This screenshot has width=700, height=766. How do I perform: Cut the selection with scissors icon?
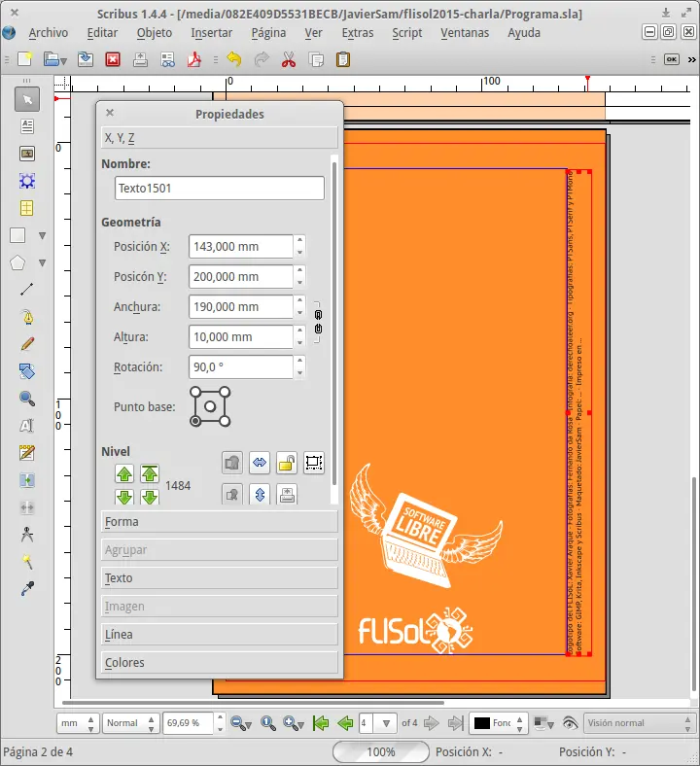tap(289, 59)
